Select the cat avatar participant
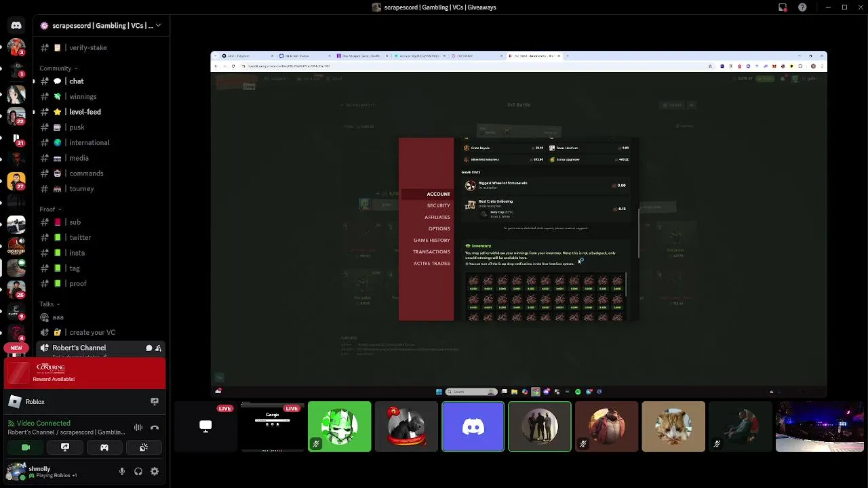868x488 pixels. [x=673, y=426]
